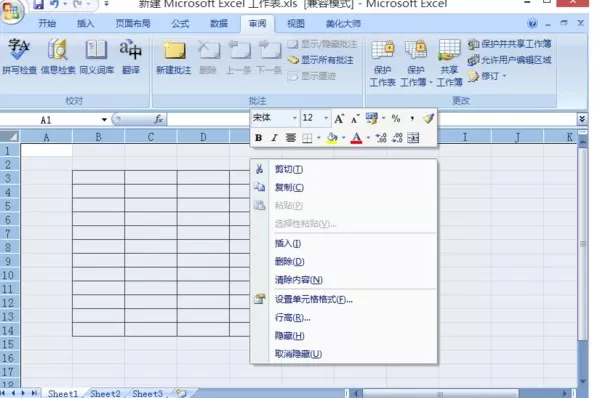
Task: Click the Office button orb
Action: click(11, 11)
